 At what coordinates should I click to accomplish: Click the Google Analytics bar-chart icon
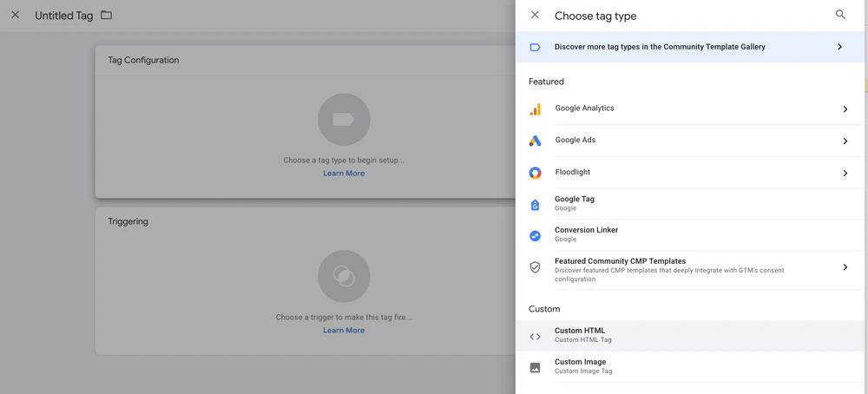[535, 109]
